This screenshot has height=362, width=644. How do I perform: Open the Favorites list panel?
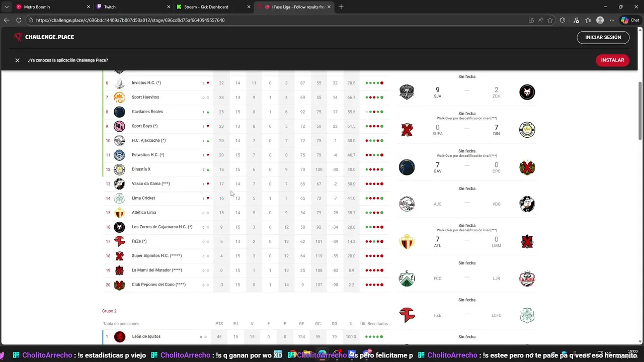pos(588,20)
